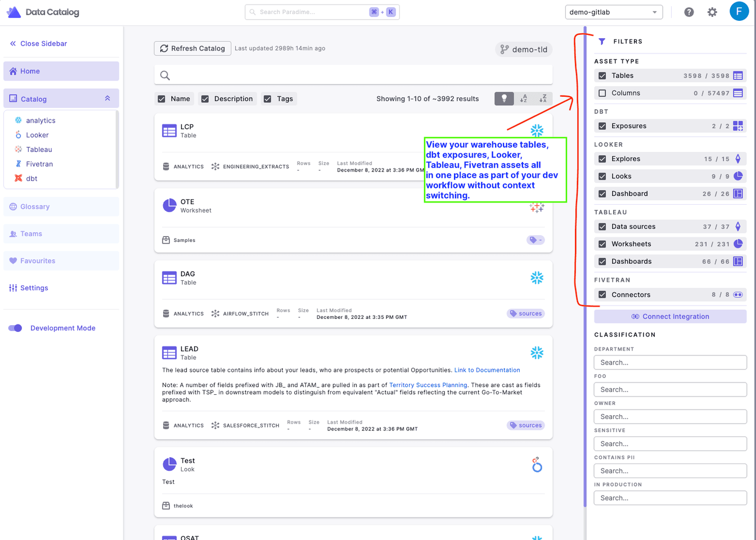Sort results Z to A descending
Screen dimensions: 756x540
click(543, 98)
